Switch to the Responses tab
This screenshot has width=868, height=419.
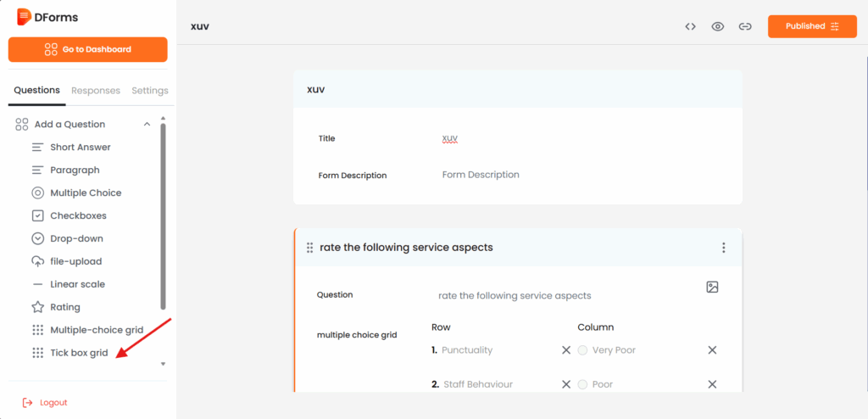(96, 91)
